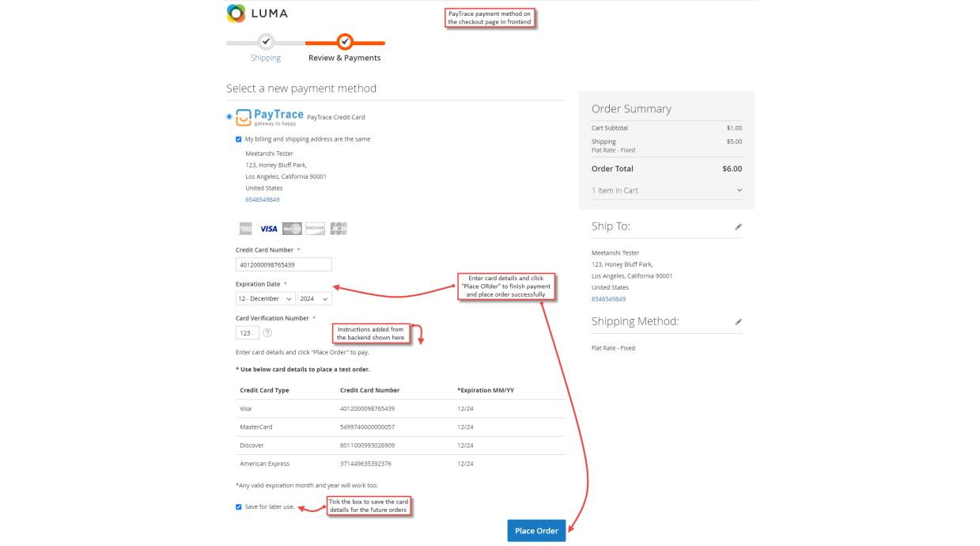
Task: Go back to the Shipping step
Action: click(266, 42)
